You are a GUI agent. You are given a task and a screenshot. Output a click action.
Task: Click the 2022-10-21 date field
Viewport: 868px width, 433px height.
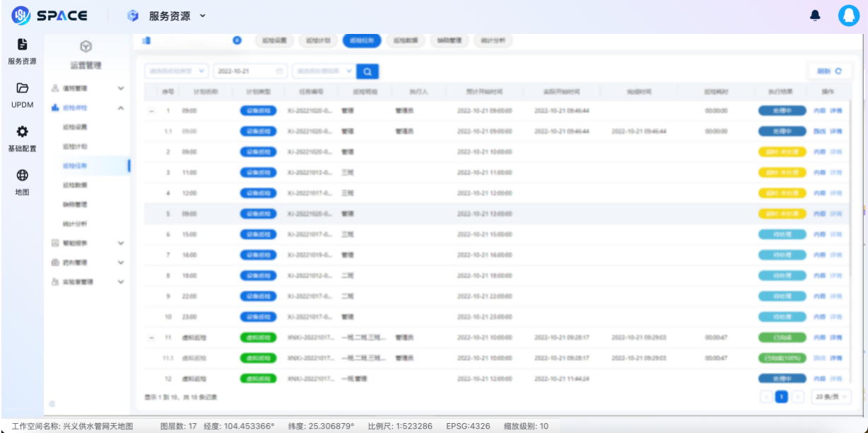click(x=250, y=71)
